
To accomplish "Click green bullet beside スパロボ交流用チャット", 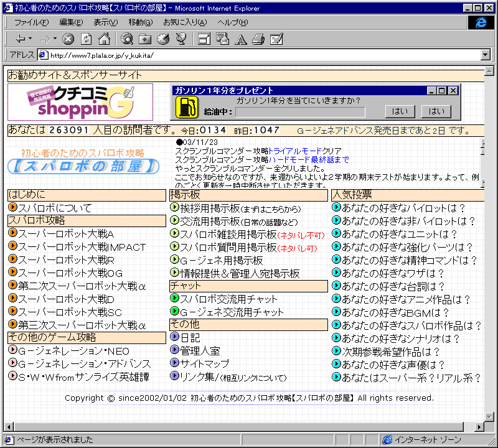I will tap(174, 298).
